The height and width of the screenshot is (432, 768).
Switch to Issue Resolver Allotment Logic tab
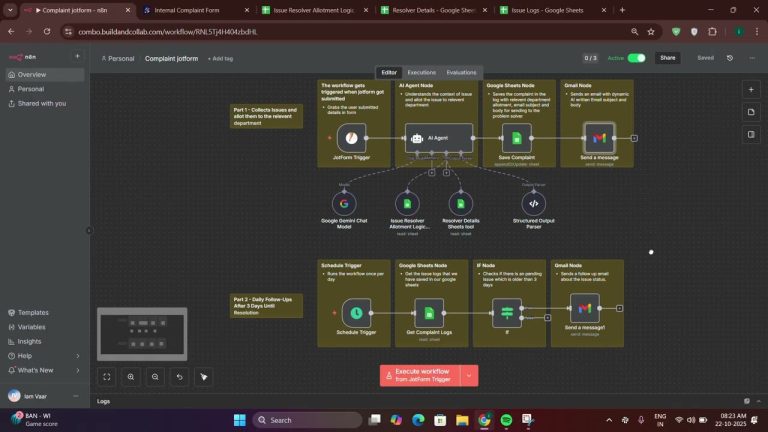pyautogui.click(x=315, y=10)
